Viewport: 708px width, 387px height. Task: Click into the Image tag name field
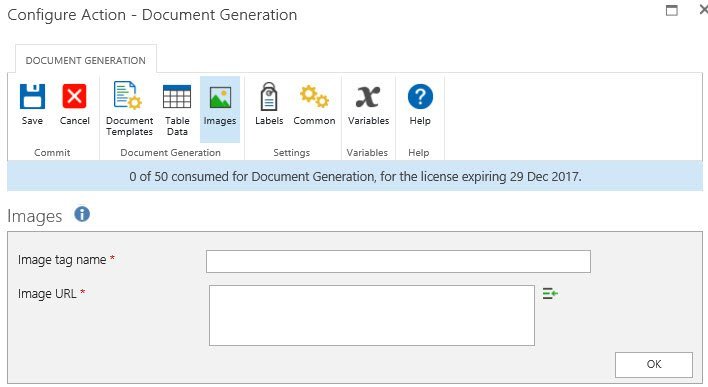(398, 261)
